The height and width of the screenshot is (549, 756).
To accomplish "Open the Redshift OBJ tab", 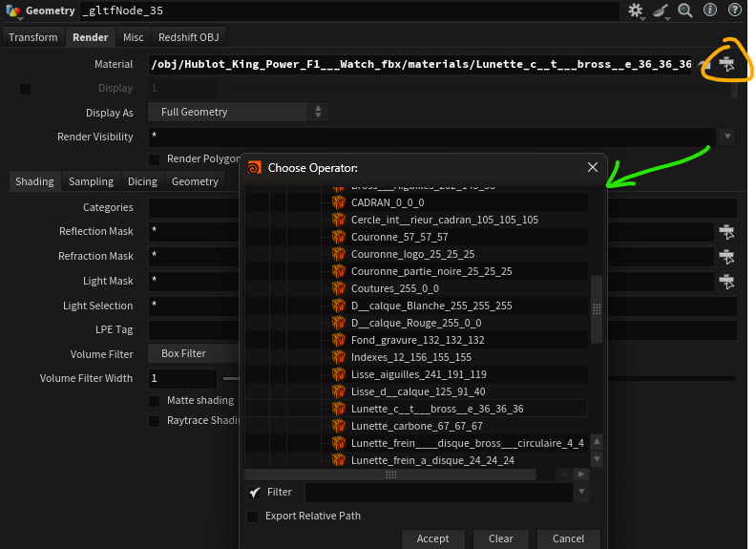I will pyautogui.click(x=188, y=37).
